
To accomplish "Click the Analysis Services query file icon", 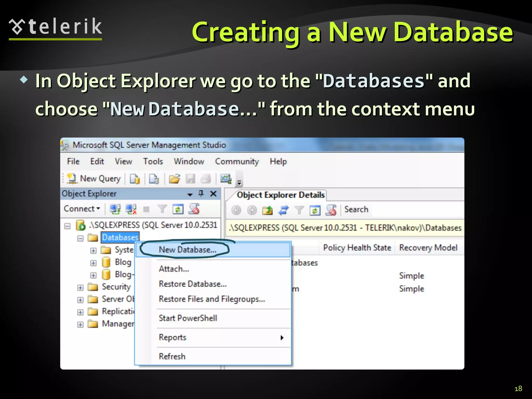I will (154, 179).
